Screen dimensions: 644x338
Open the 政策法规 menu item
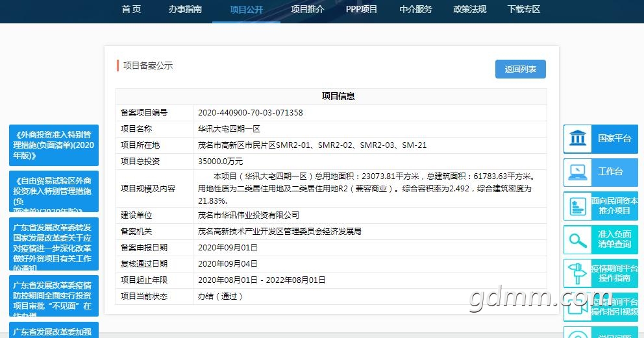pos(470,9)
